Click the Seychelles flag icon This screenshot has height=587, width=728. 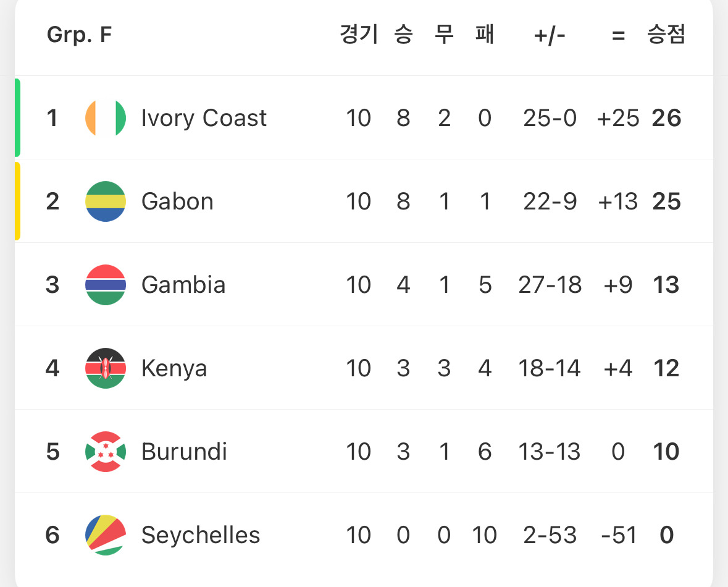(x=106, y=535)
